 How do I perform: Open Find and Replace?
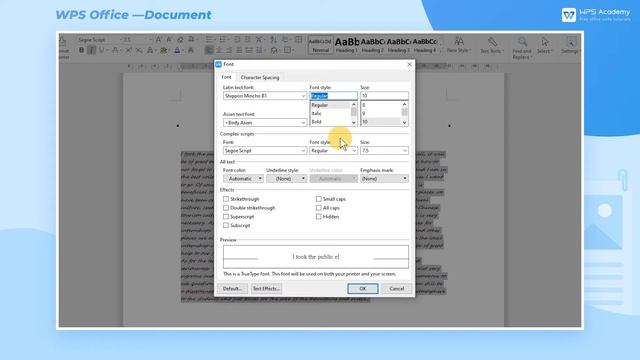[522, 47]
